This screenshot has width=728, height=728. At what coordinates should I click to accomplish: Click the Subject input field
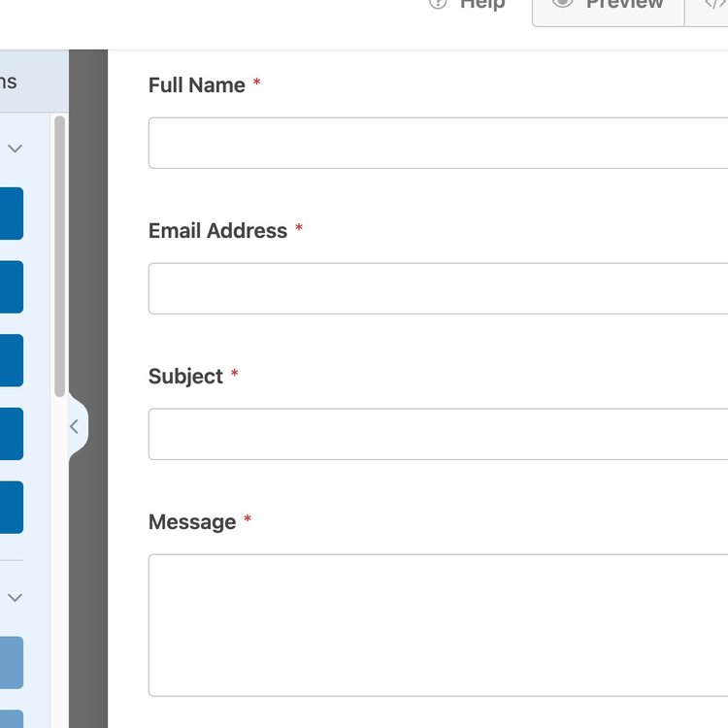click(439, 434)
